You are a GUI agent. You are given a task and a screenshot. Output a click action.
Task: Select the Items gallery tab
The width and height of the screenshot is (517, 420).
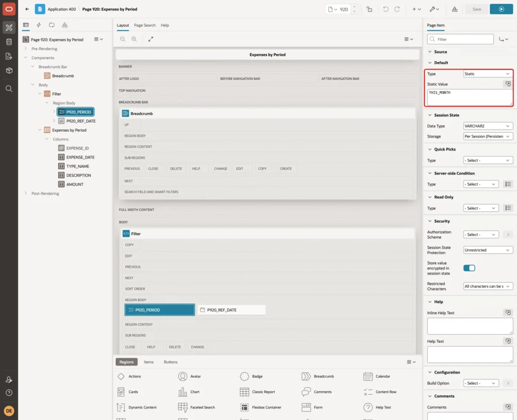pyautogui.click(x=149, y=362)
